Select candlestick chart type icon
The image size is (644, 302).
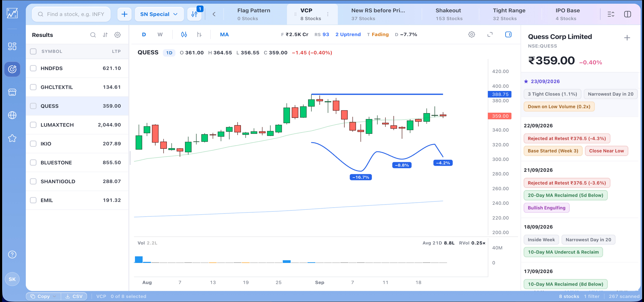click(x=184, y=34)
